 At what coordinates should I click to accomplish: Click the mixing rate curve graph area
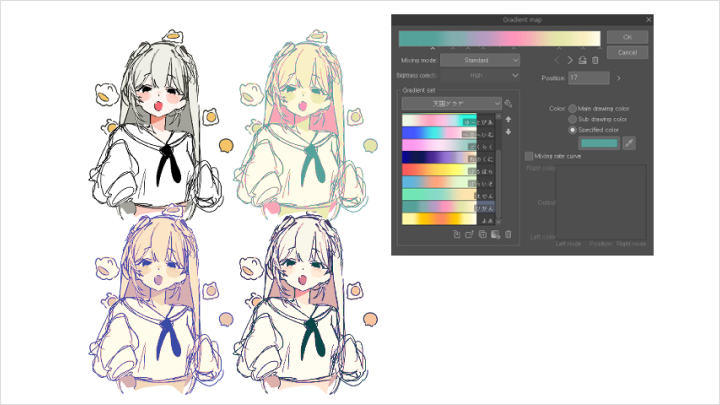601,202
